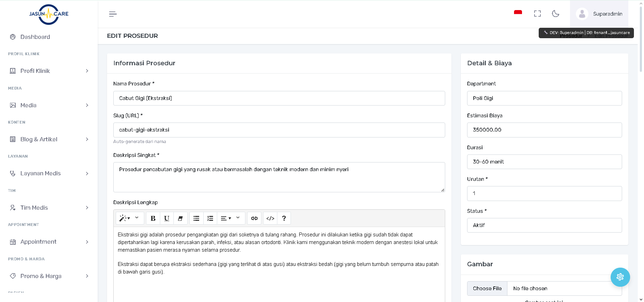Insert an unordered bullet list

coord(196,218)
